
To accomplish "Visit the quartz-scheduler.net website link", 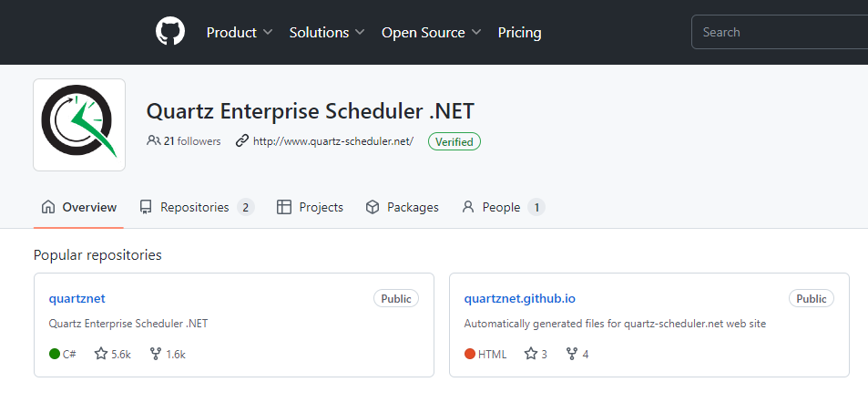I will point(332,141).
